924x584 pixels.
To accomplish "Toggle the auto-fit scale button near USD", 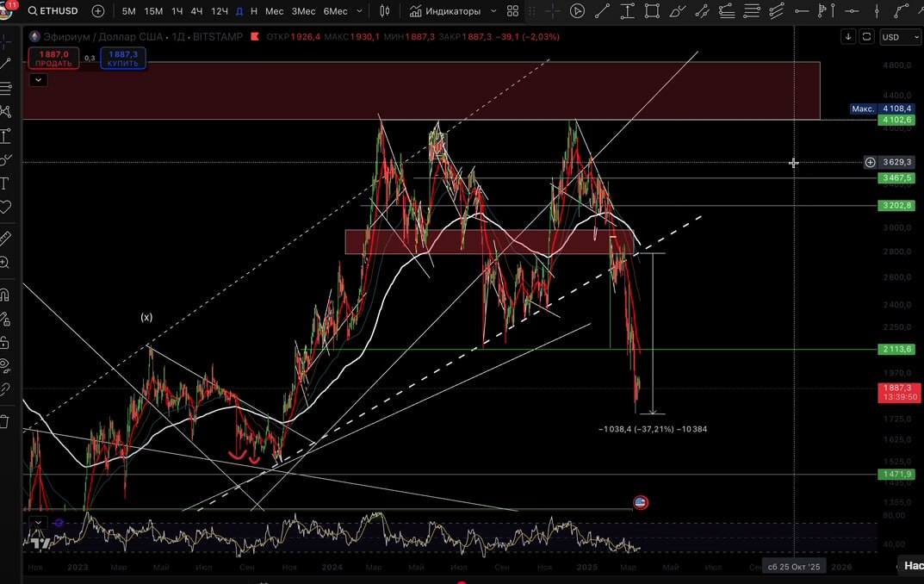I will (x=867, y=36).
